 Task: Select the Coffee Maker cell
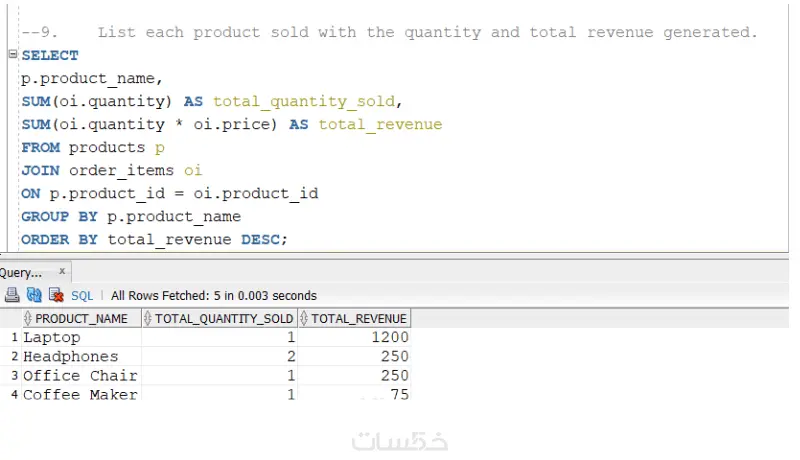tap(82, 394)
